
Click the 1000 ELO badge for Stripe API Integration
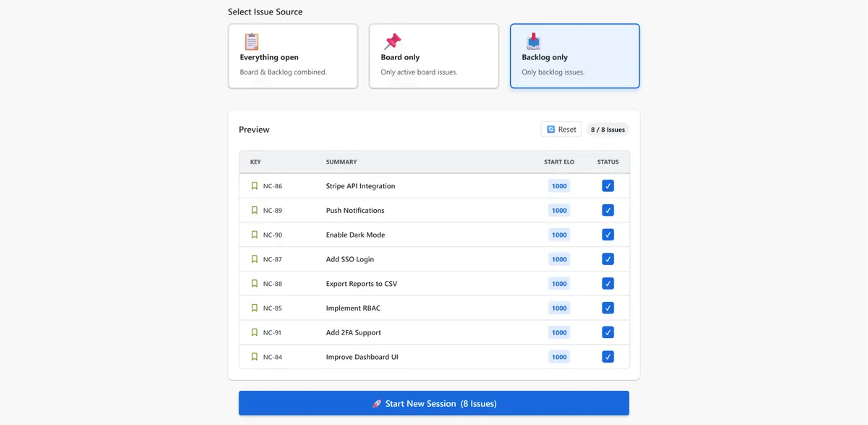[559, 186]
